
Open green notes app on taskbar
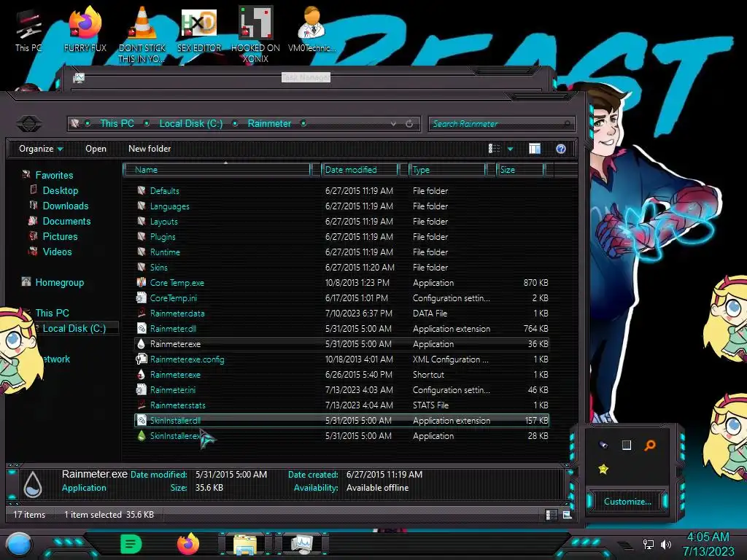(131, 544)
